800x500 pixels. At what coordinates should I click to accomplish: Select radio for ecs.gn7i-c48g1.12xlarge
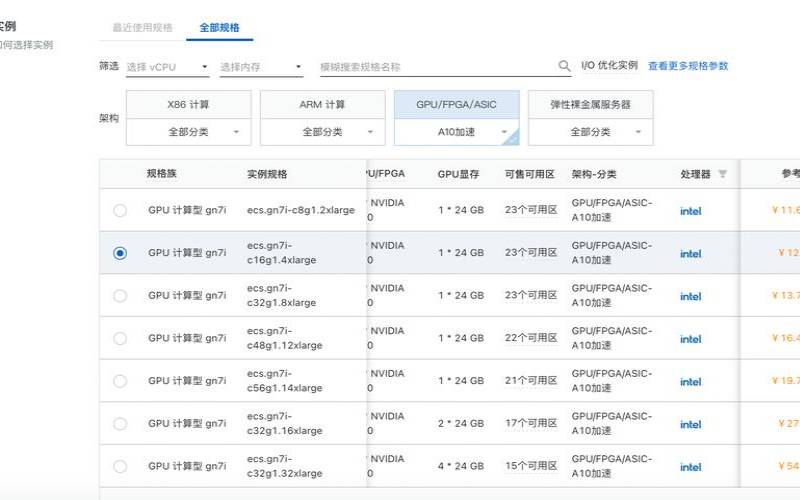pos(120,338)
